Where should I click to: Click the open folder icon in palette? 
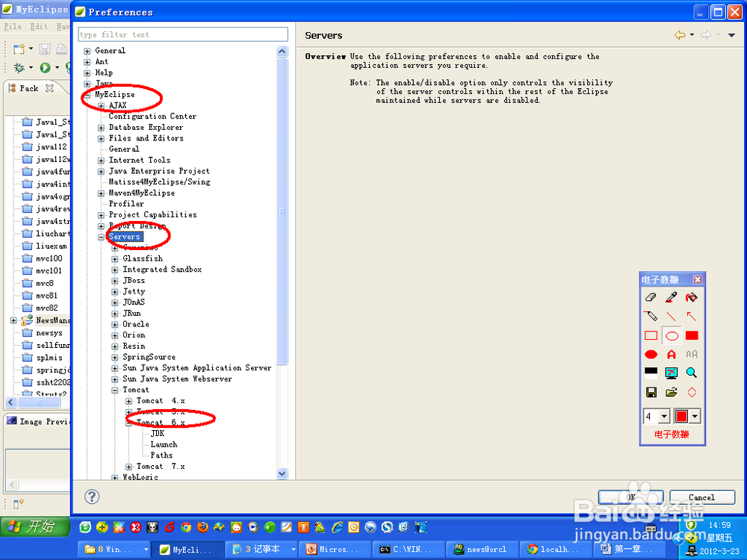tap(672, 393)
